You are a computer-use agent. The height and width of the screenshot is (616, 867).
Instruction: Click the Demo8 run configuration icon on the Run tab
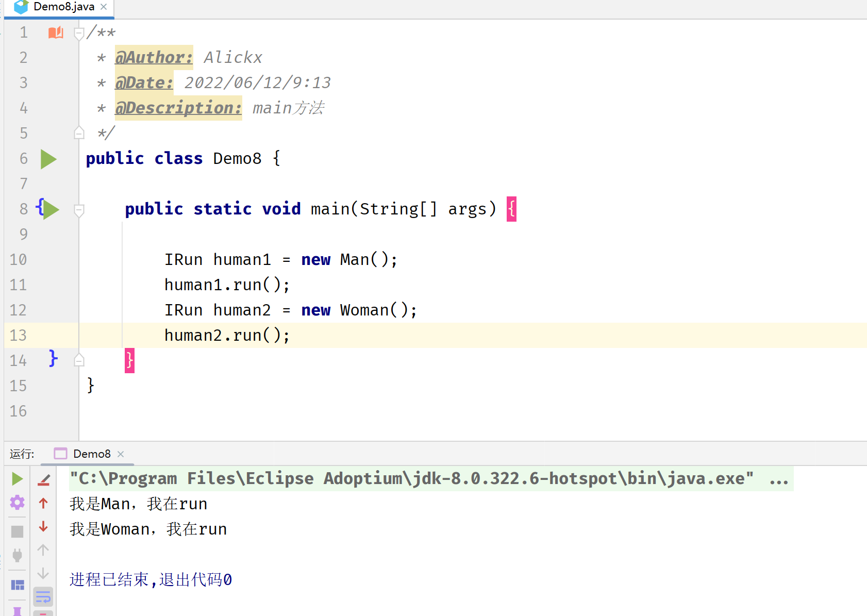[x=60, y=454]
